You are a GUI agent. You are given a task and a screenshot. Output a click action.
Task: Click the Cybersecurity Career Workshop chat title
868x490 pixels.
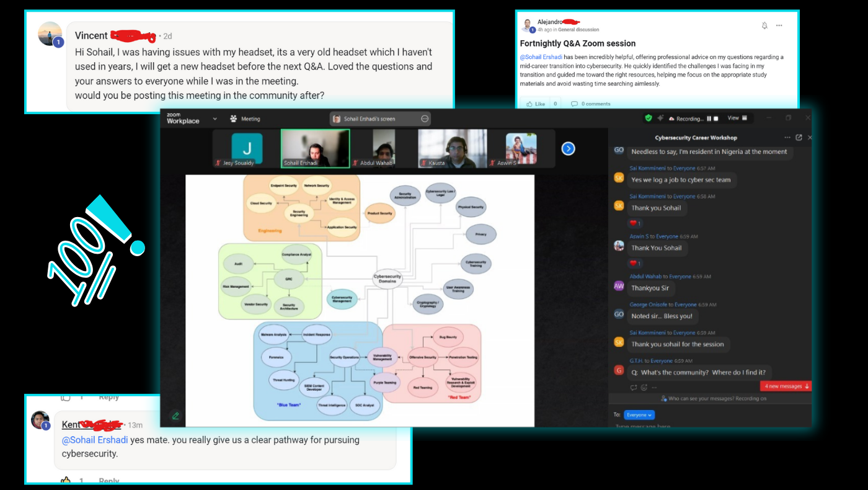(696, 138)
